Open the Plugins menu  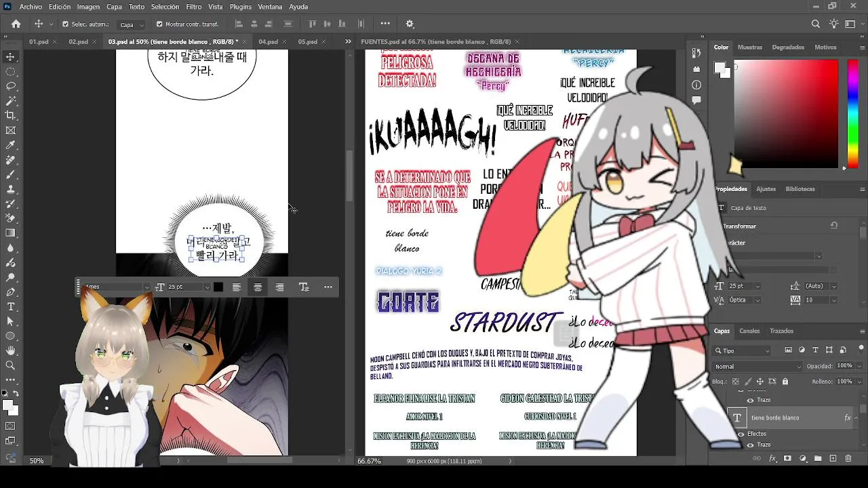(x=241, y=7)
